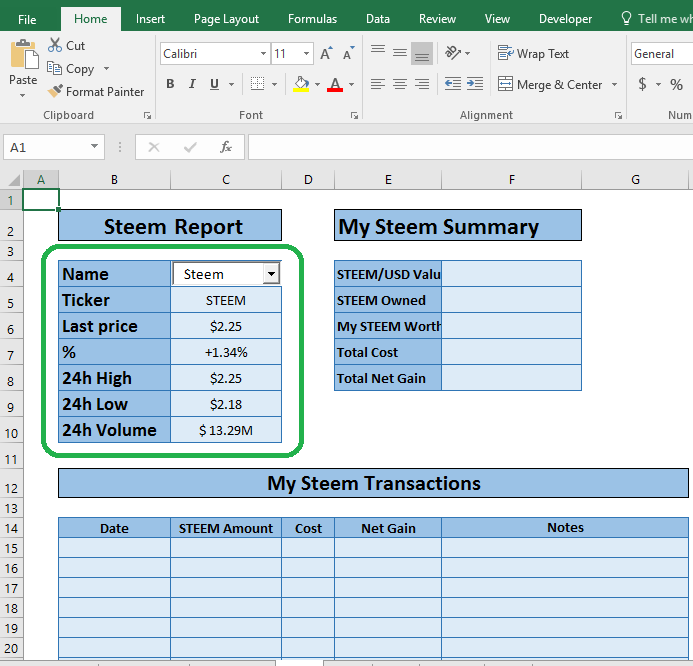This screenshot has width=693, height=666.
Task: Switch to the Formulas tab
Action: pyautogui.click(x=312, y=19)
